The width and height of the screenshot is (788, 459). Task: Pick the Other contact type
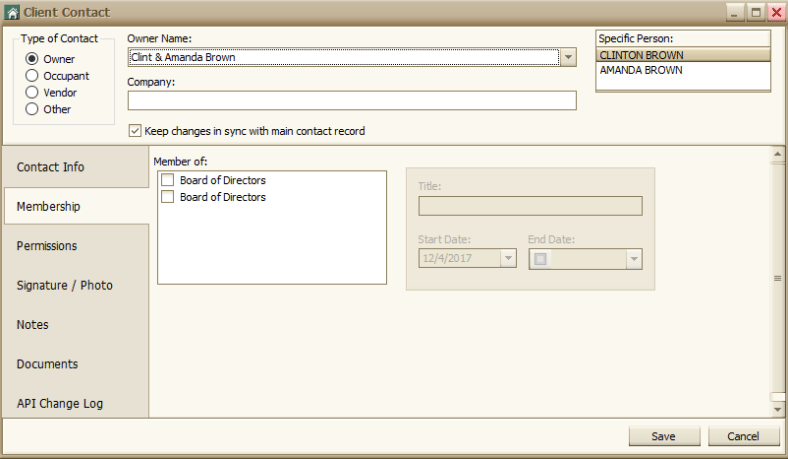(32, 109)
